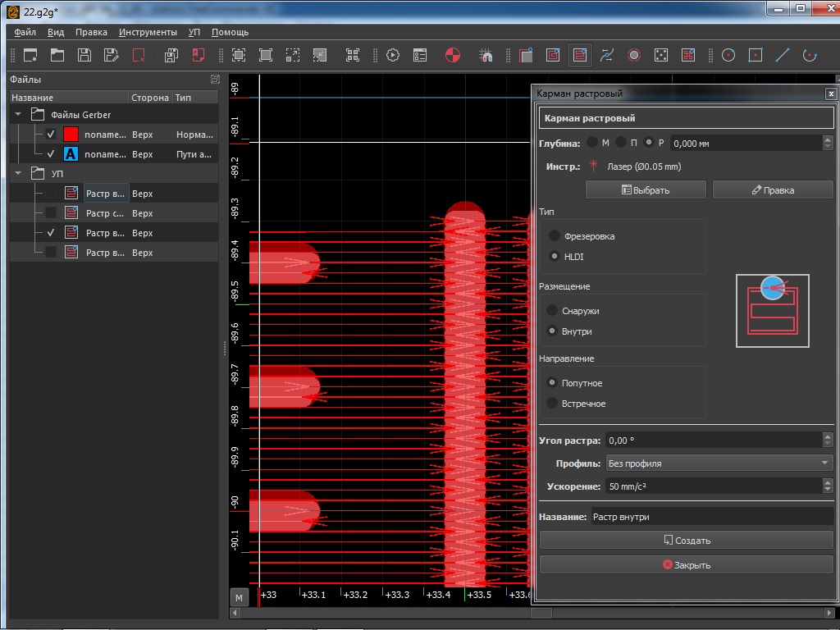Click the Выбрать tool button

click(646, 189)
